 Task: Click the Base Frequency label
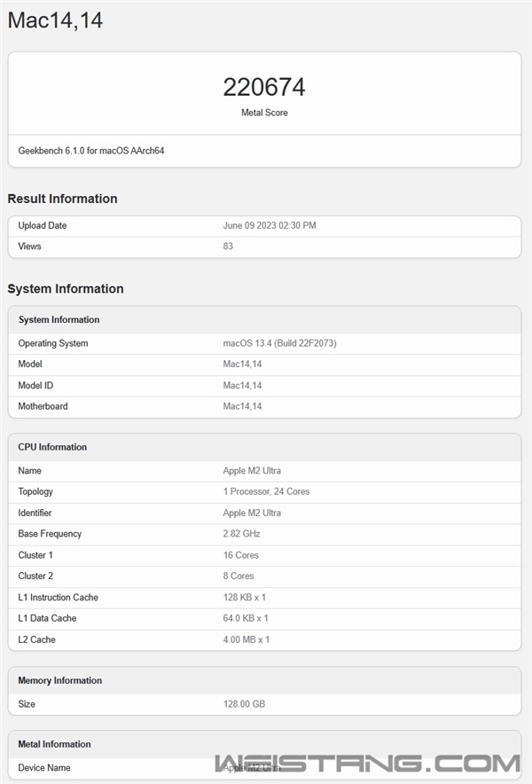(50, 534)
